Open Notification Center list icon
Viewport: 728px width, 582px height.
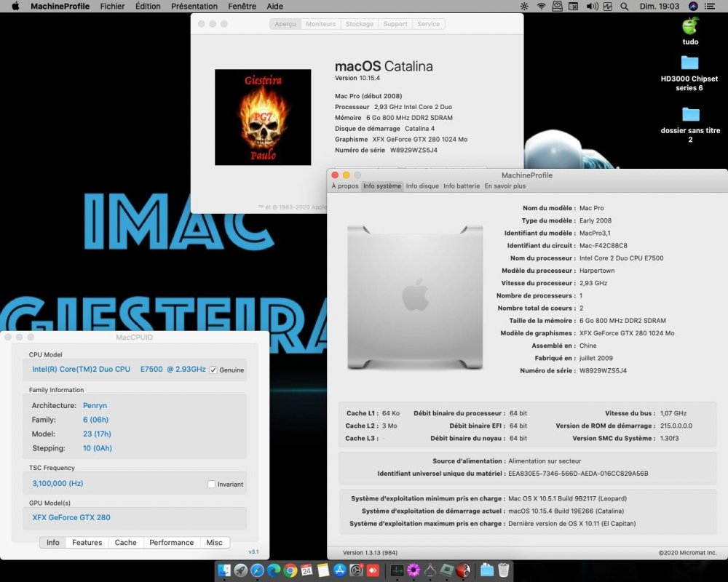710,6
